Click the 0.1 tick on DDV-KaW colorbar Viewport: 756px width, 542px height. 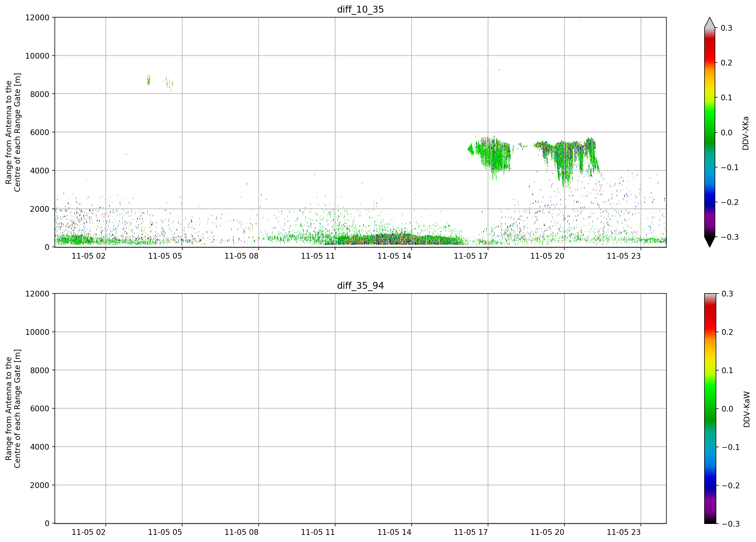[x=727, y=370]
